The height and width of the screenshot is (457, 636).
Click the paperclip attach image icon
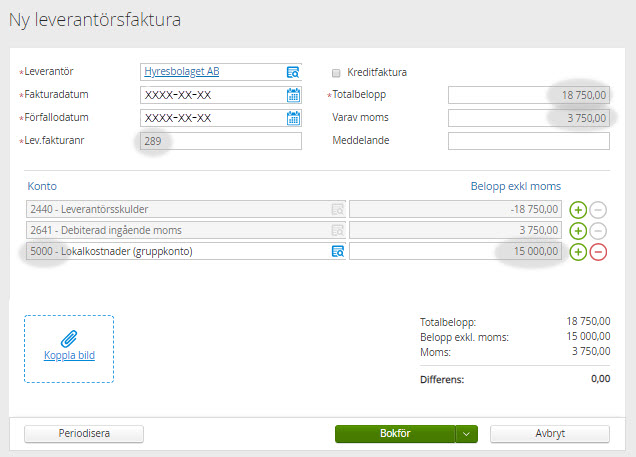pos(69,338)
